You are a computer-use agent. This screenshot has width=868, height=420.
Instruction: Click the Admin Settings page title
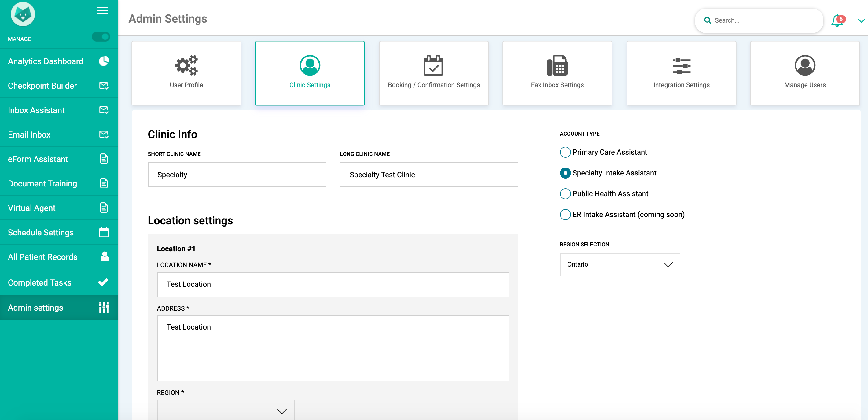[x=167, y=19]
